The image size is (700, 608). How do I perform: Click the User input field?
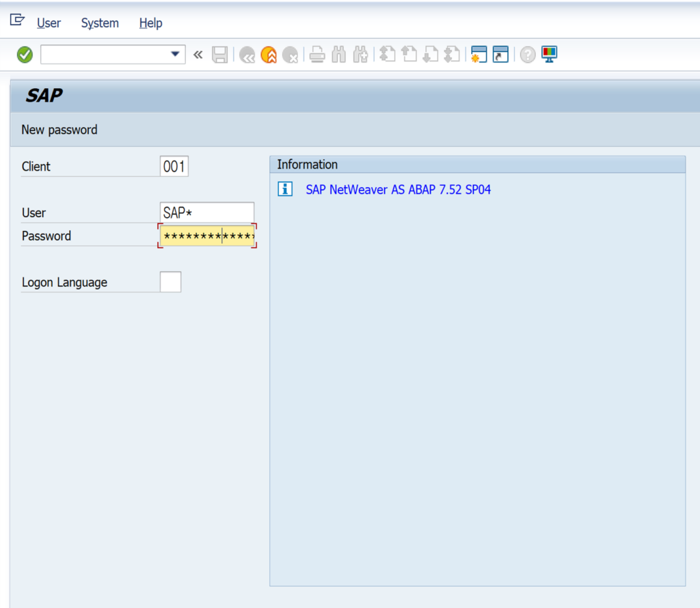click(207, 212)
